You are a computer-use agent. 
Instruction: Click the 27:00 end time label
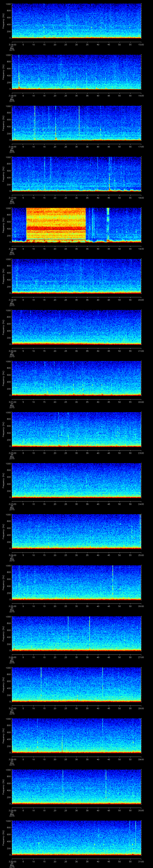coord(141,657)
